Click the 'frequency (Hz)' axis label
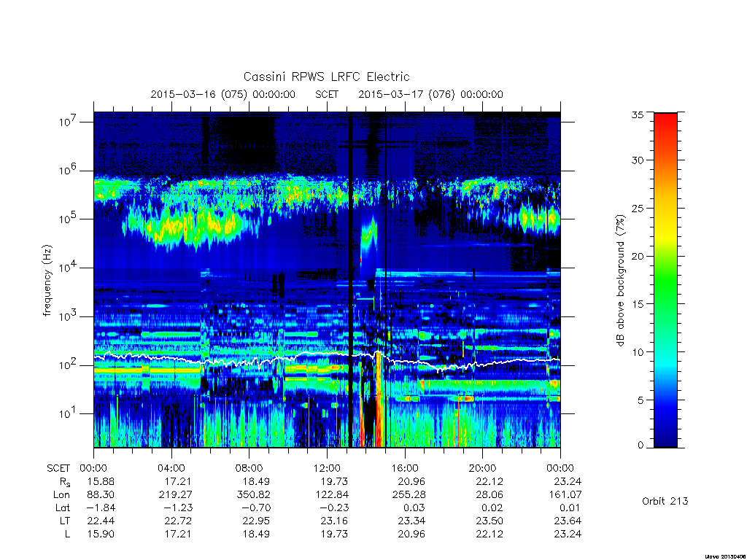Screen dimensions: 747x560 (x=47, y=281)
